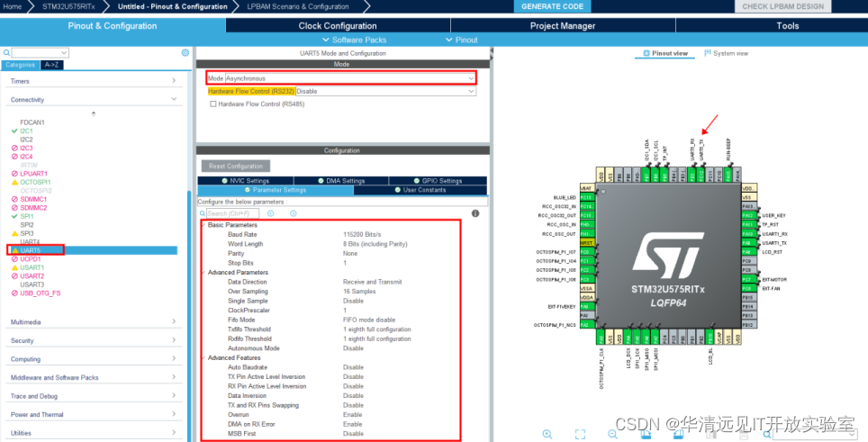Switch to Project Manager tab
This screenshot has height=442, width=868.
click(563, 26)
